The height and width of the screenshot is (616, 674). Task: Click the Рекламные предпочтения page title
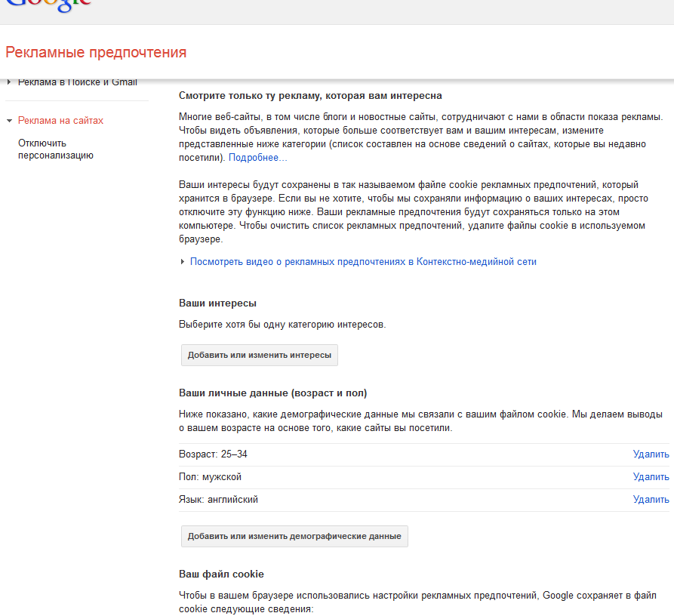96,53
